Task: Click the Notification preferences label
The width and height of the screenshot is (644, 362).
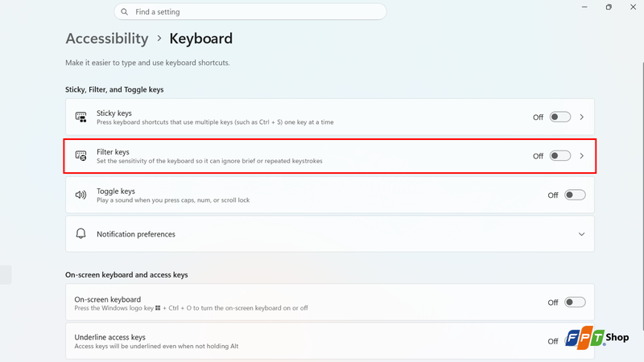Action: click(x=136, y=234)
